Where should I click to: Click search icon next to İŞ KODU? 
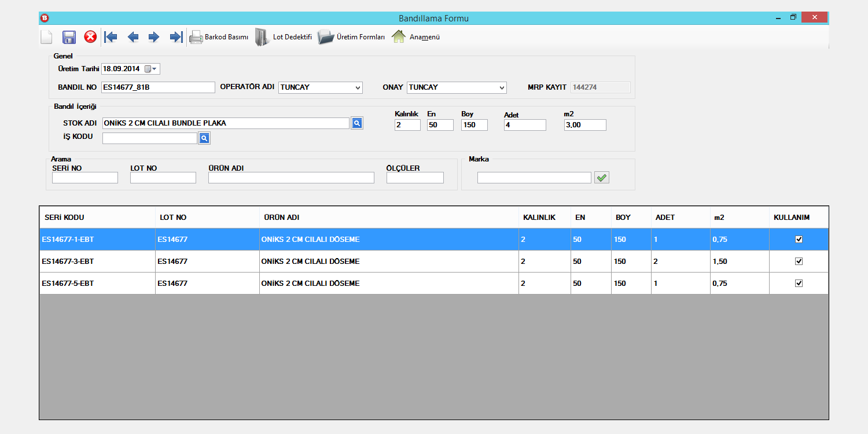click(204, 138)
